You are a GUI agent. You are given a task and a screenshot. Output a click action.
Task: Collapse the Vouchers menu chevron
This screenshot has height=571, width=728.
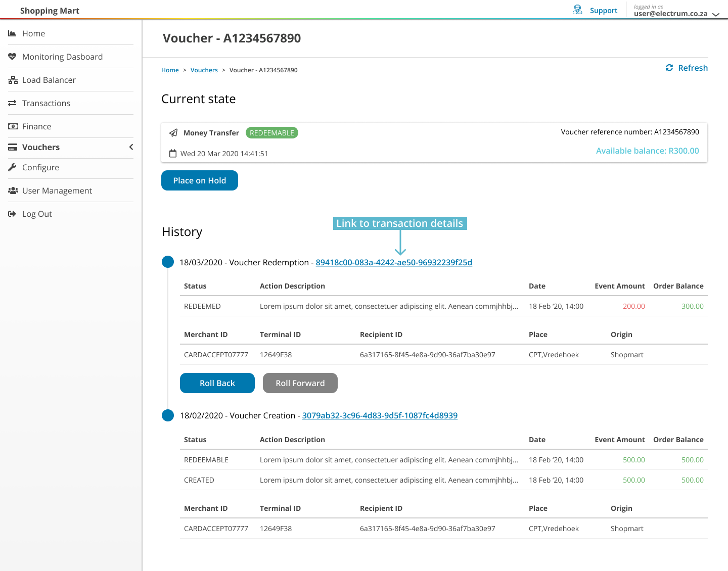131,147
